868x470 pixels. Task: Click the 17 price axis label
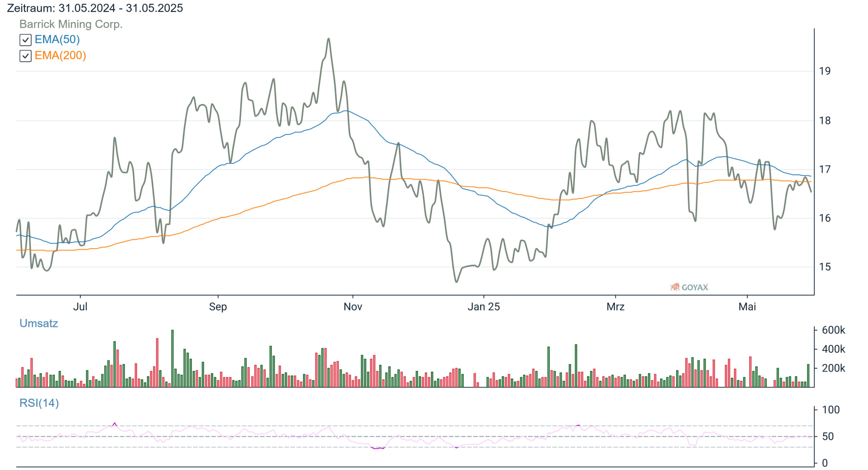point(825,169)
